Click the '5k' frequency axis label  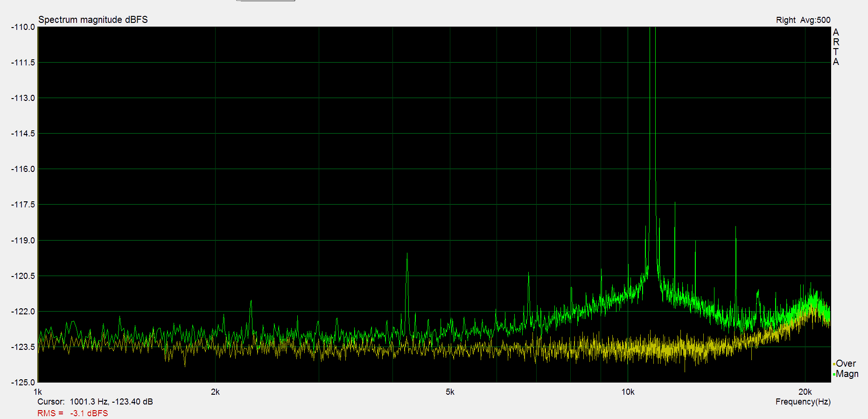click(450, 392)
